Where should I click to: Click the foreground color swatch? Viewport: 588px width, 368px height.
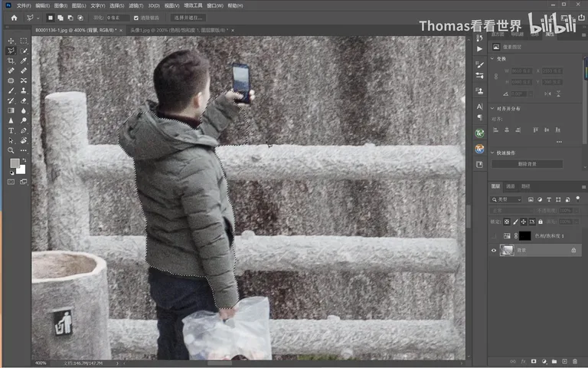tap(15, 163)
